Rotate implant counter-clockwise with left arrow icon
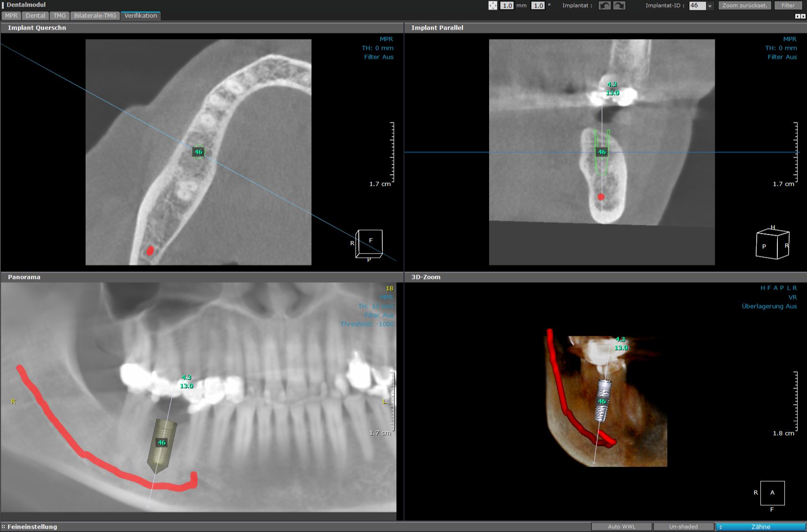Viewport: 807px width, 532px height. pyautogui.click(x=604, y=6)
